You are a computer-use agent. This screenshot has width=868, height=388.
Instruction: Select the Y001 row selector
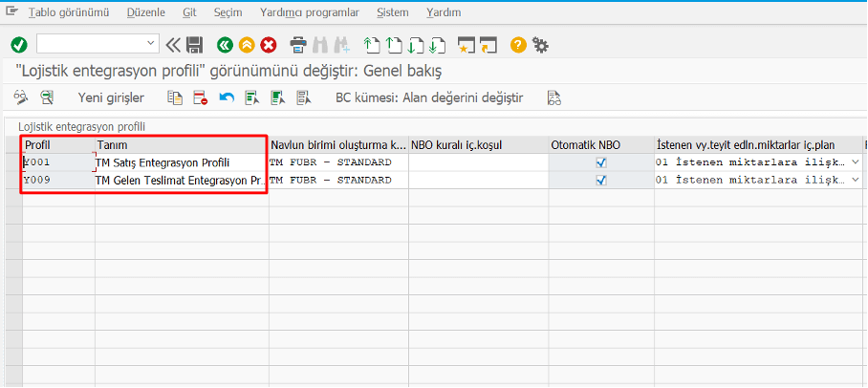point(12,162)
